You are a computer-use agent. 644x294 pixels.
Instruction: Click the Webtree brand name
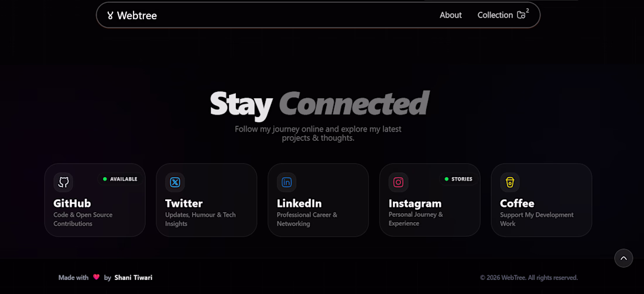point(137,16)
